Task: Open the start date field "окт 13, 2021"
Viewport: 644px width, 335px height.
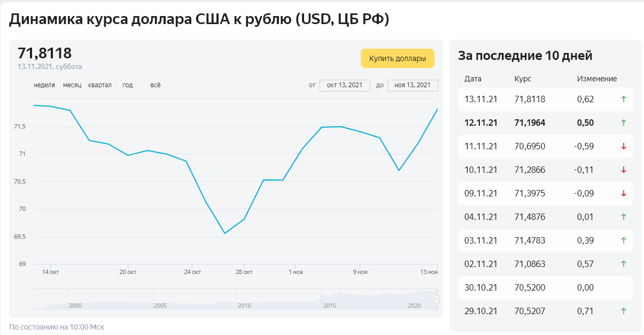Action: (345, 86)
